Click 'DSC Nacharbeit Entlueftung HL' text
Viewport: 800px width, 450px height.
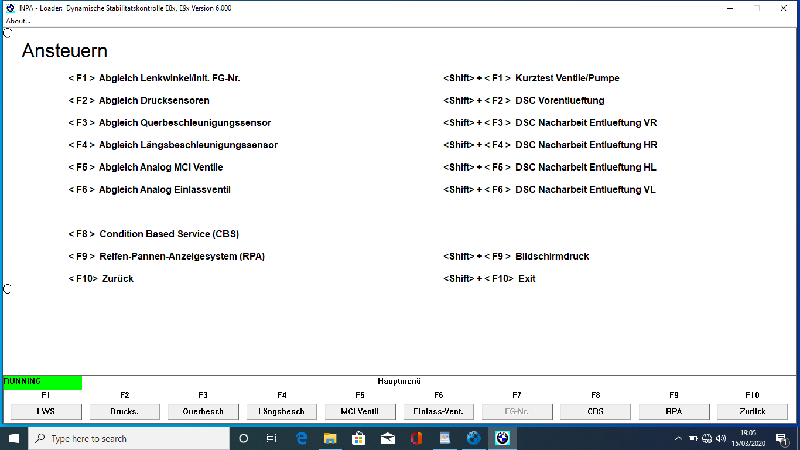[x=586, y=167]
